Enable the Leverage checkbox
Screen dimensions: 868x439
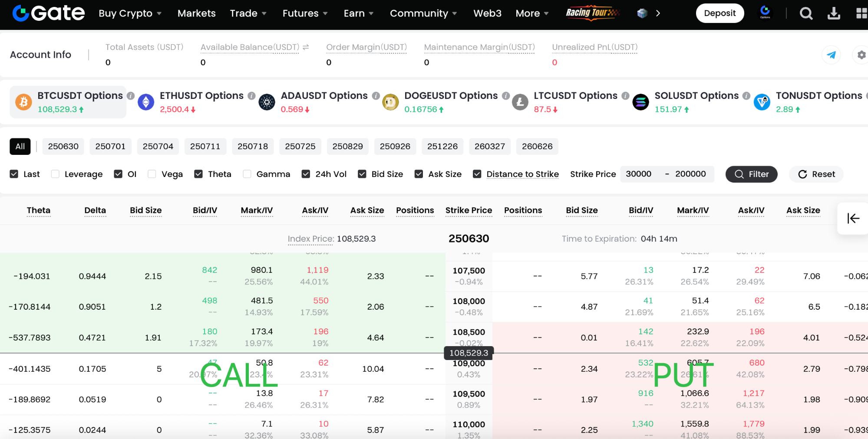point(55,174)
